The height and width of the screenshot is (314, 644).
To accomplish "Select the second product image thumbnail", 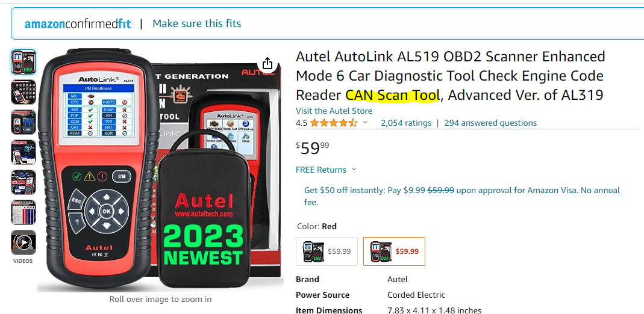I will click(23, 92).
